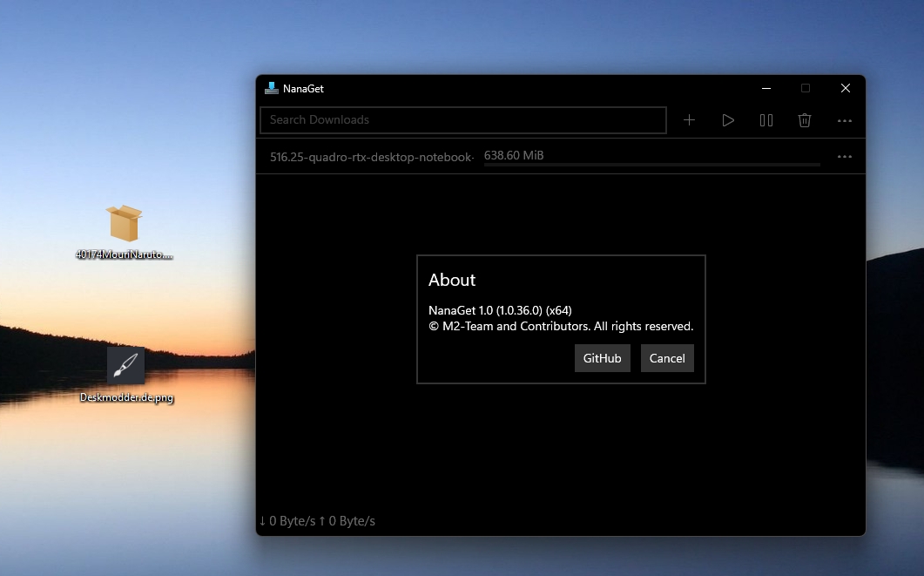Click the M2-Team and Contributors copyright line
The image size is (924, 576).
tap(561, 326)
